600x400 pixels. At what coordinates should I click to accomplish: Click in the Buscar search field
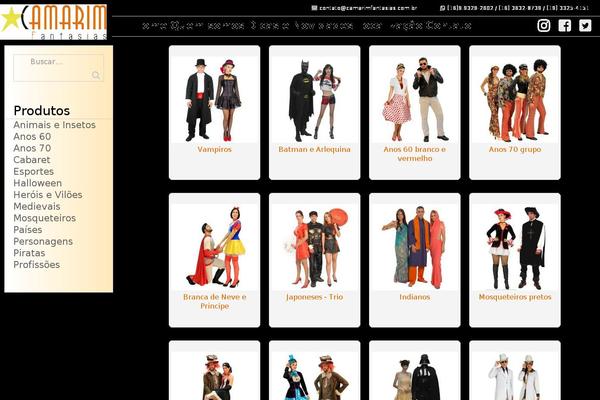tap(59, 68)
